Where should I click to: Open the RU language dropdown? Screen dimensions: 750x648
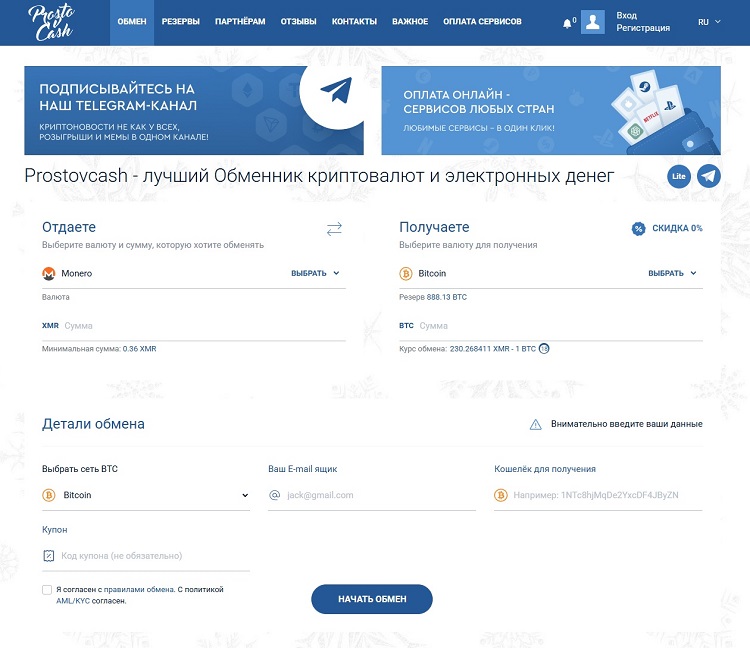tap(709, 22)
